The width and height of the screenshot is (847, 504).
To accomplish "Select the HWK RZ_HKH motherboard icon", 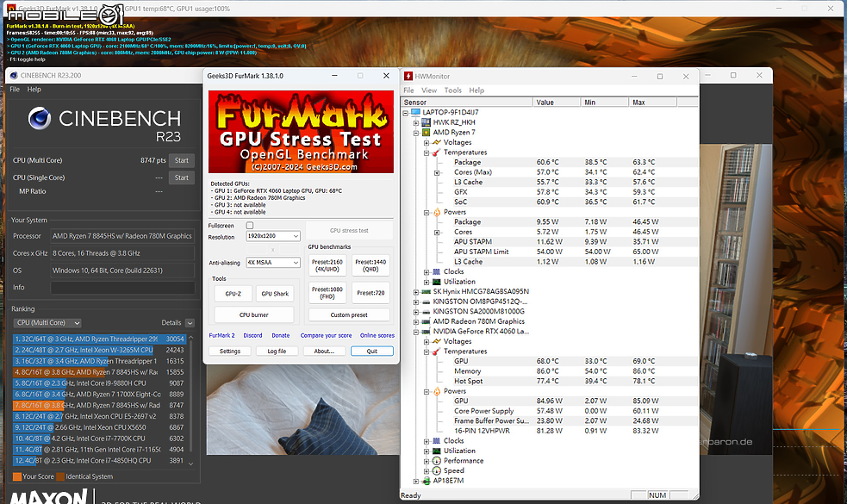I will [426, 122].
